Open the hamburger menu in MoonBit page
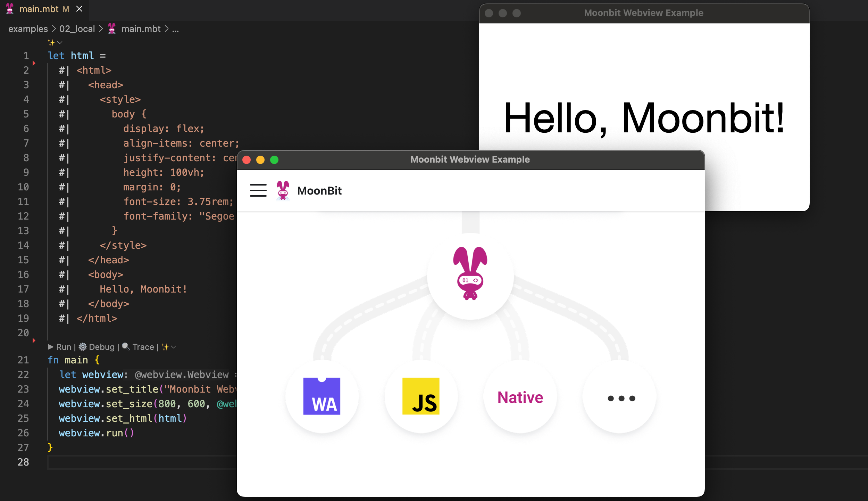The height and width of the screenshot is (501, 868). pos(258,190)
